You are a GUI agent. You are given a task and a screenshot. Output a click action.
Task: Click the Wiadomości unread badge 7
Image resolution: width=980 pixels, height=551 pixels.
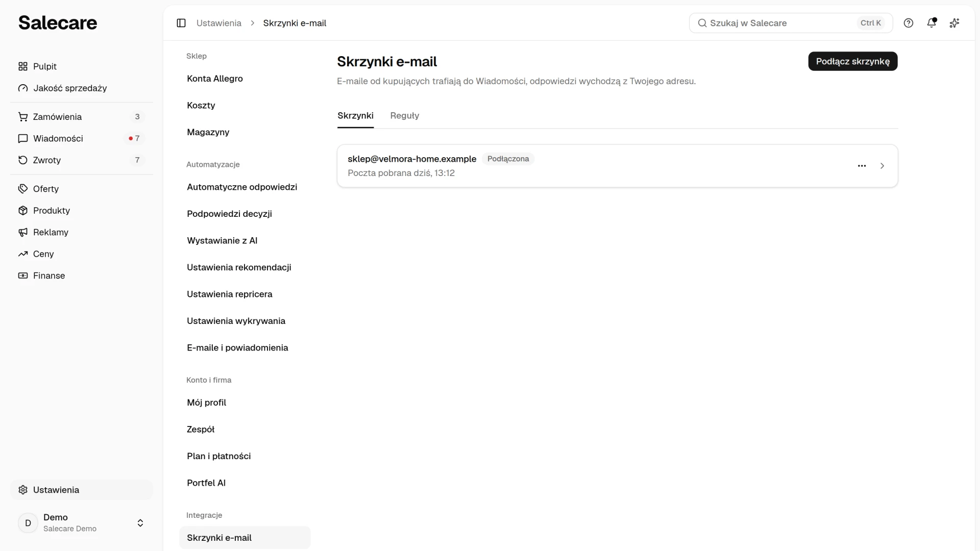tap(134, 138)
